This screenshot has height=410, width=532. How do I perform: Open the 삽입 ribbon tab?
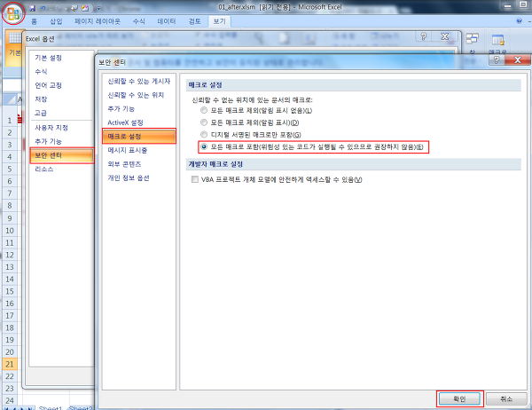click(56, 21)
